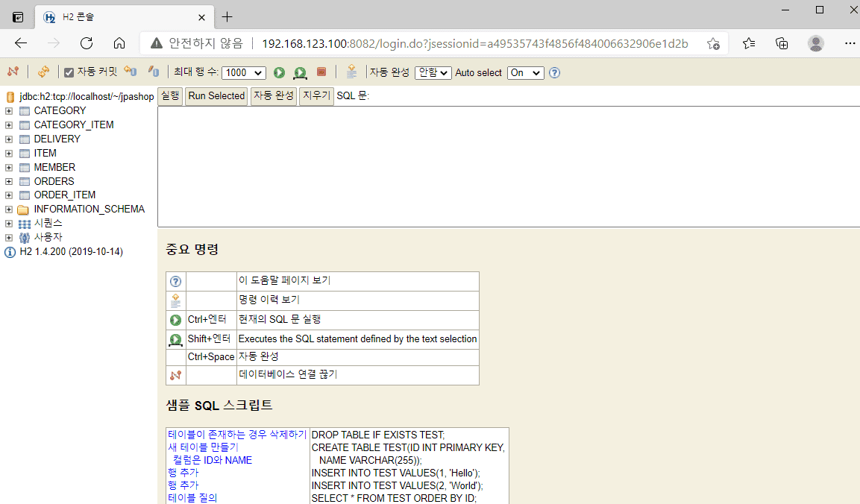Image resolution: width=860 pixels, height=504 pixels.
Task: Open the browser profile avatar
Action: [x=816, y=43]
